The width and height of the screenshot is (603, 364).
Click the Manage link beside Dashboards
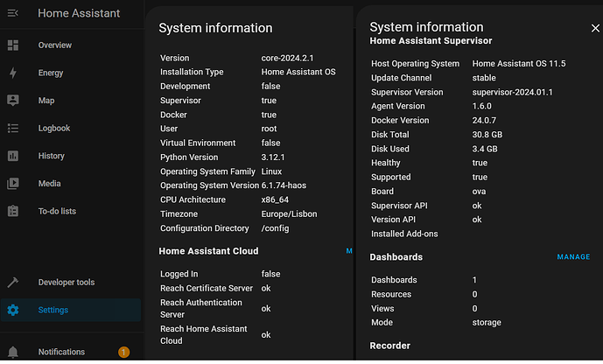tap(573, 257)
